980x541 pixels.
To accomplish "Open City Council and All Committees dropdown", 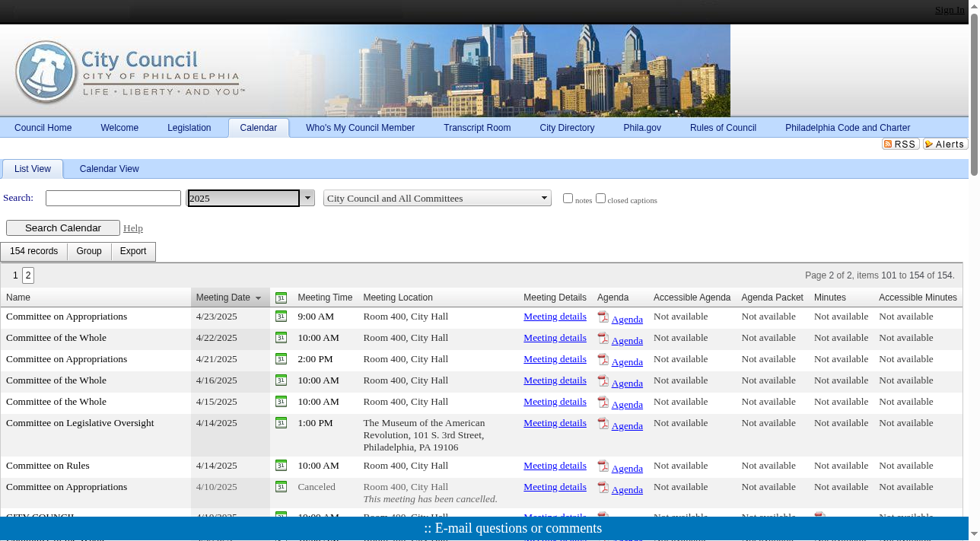I will 437,198.
